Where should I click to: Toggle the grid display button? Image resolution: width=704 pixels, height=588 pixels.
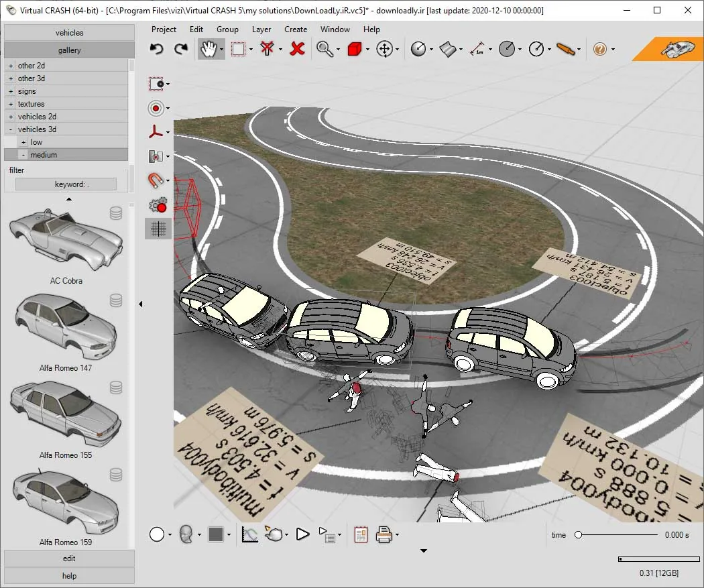[158, 229]
